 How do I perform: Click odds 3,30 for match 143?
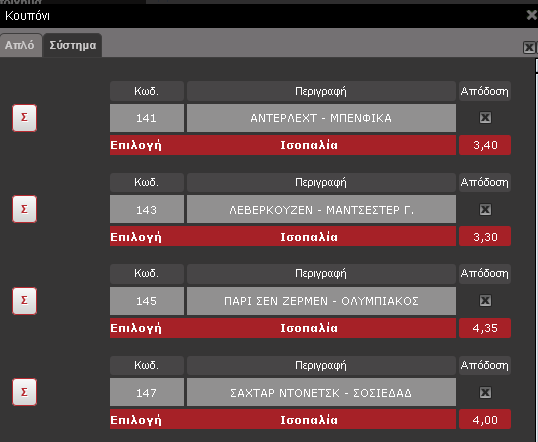coord(485,236)
